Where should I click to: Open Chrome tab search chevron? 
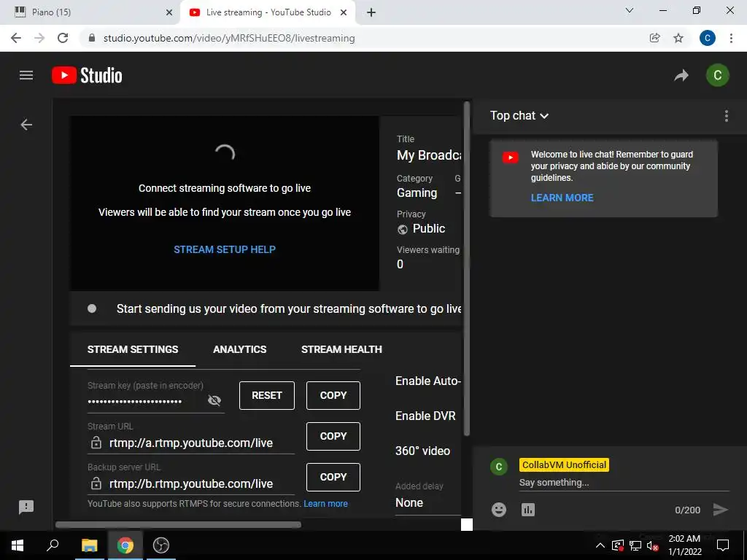coord(630,10)
